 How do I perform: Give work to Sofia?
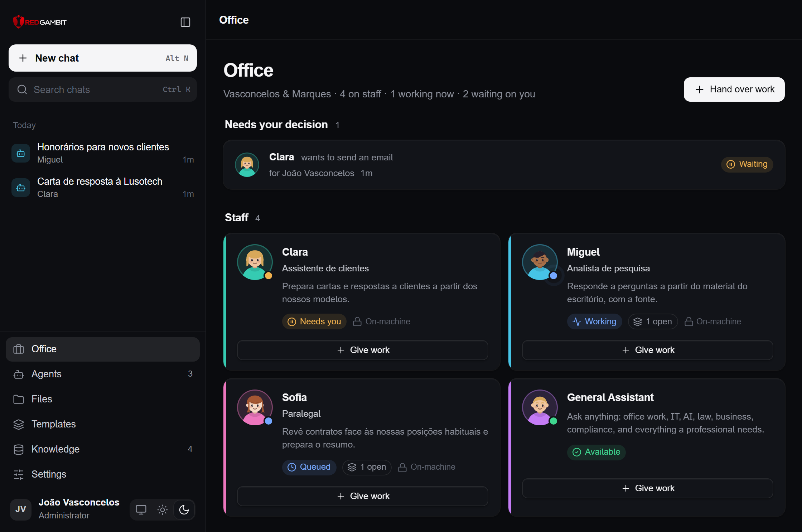point(362,496)
